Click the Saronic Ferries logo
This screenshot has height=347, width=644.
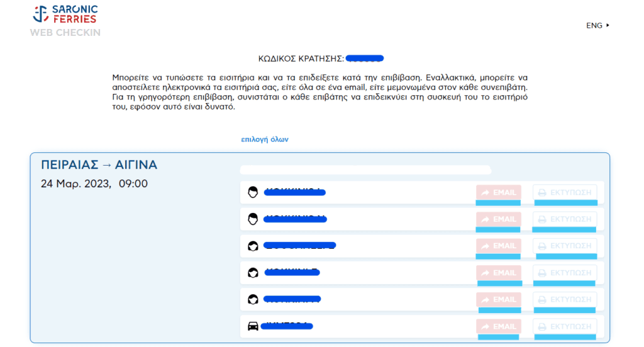tap(65, 14)
